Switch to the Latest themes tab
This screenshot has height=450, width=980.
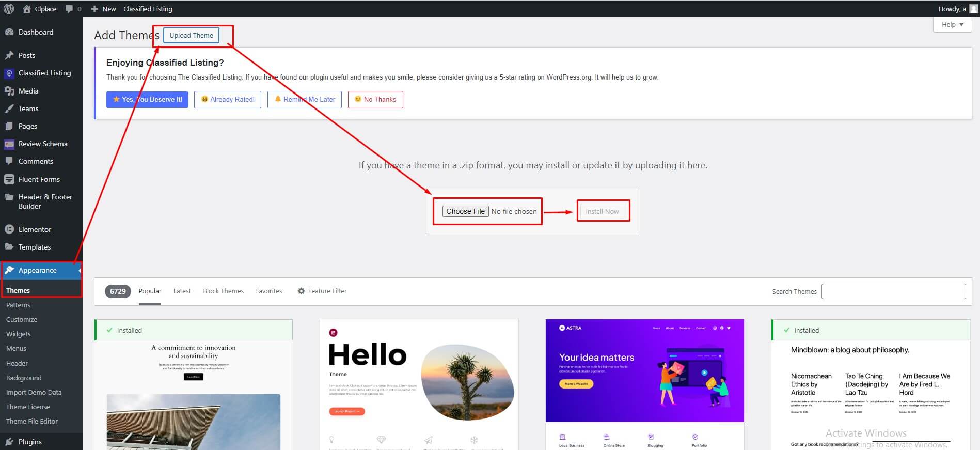tap(182, 291)
